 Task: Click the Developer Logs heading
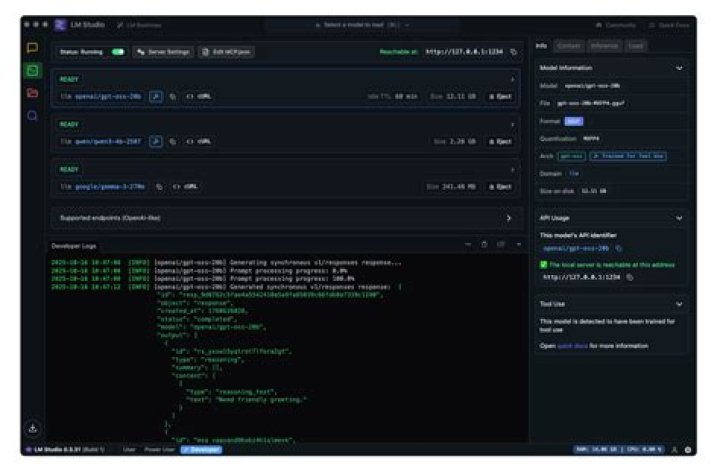coord(74,246)
